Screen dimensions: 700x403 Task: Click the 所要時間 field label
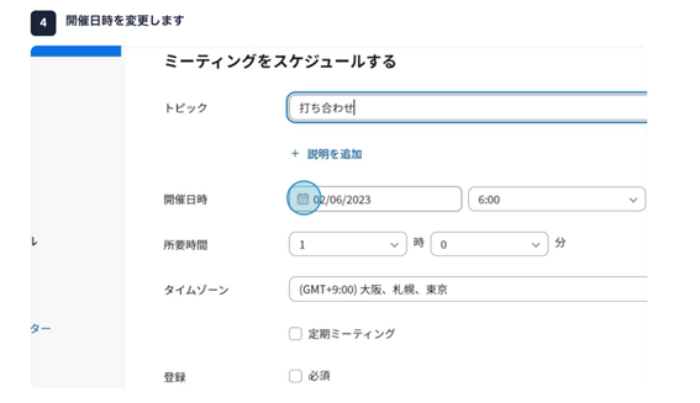pyautogui.click(x=186, y=244)
